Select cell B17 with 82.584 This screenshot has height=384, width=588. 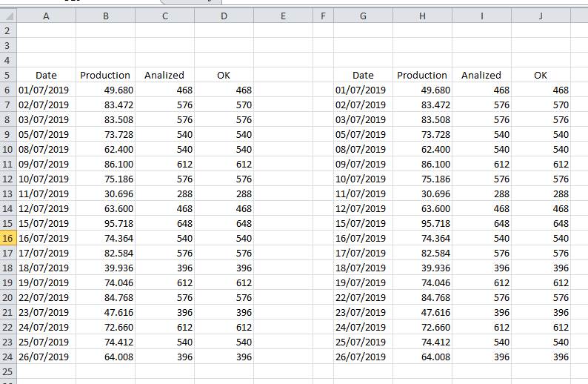105,253
